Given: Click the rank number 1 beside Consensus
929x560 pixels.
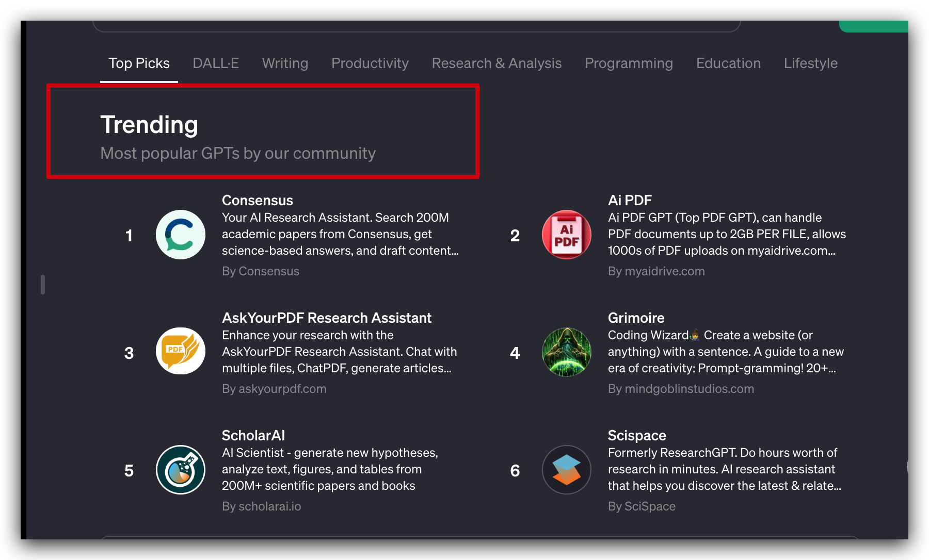Looking at the screenshot, I should pos(129,236).
